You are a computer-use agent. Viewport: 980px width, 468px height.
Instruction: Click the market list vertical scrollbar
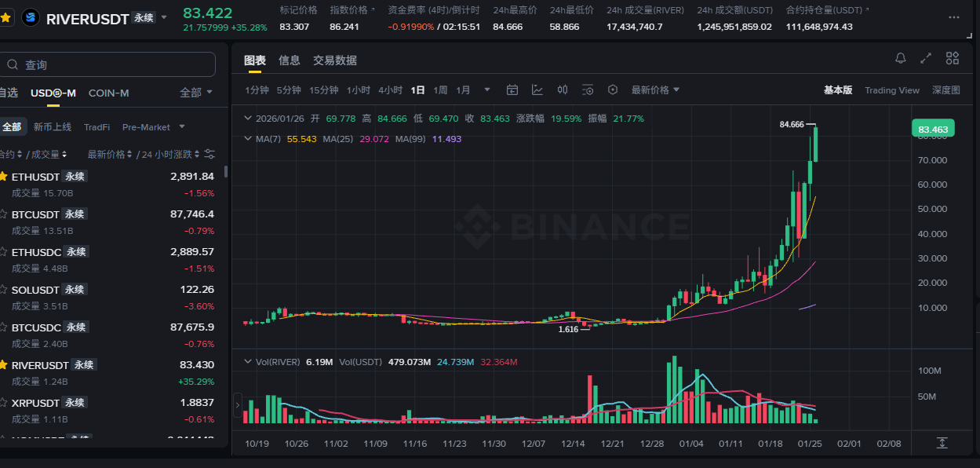226,172
